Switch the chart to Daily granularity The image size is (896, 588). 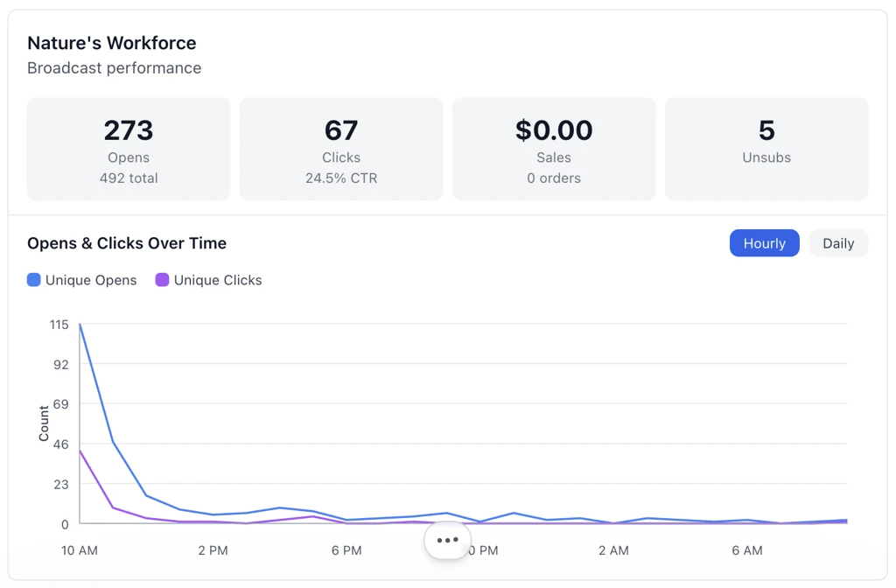(x=837, y=242)
